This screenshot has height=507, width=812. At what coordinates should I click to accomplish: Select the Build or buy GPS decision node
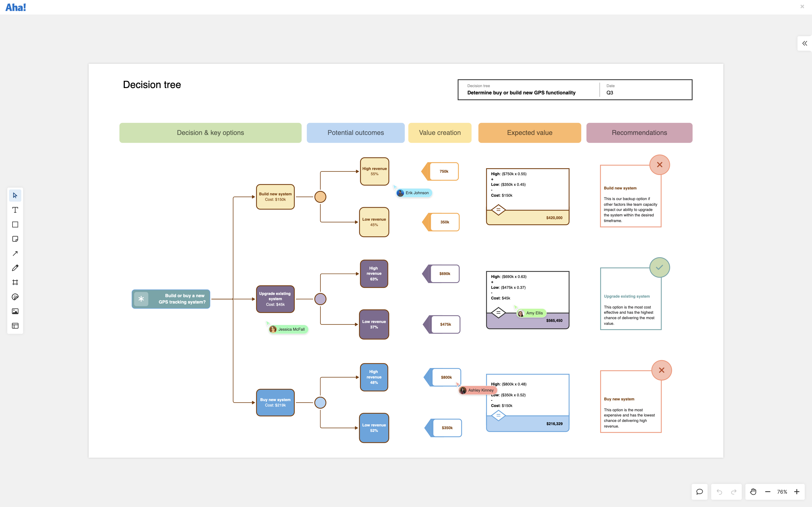point(171,299)
